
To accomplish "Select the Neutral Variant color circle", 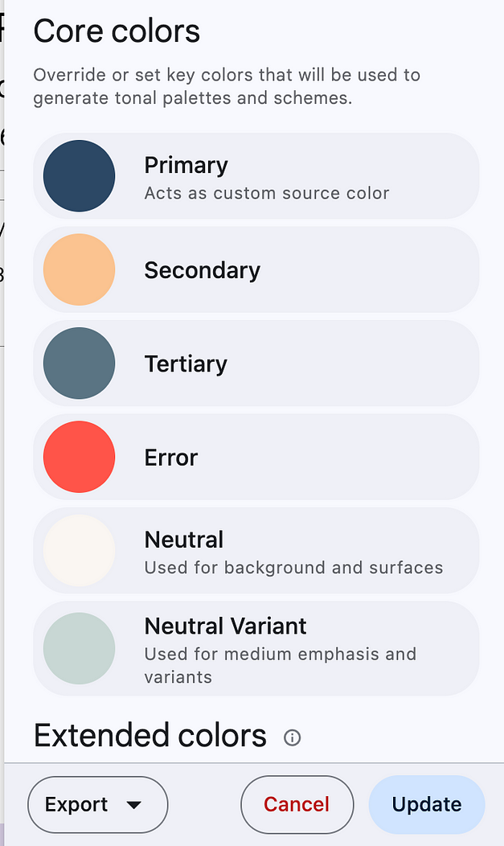I will click(x=79, y=648).
